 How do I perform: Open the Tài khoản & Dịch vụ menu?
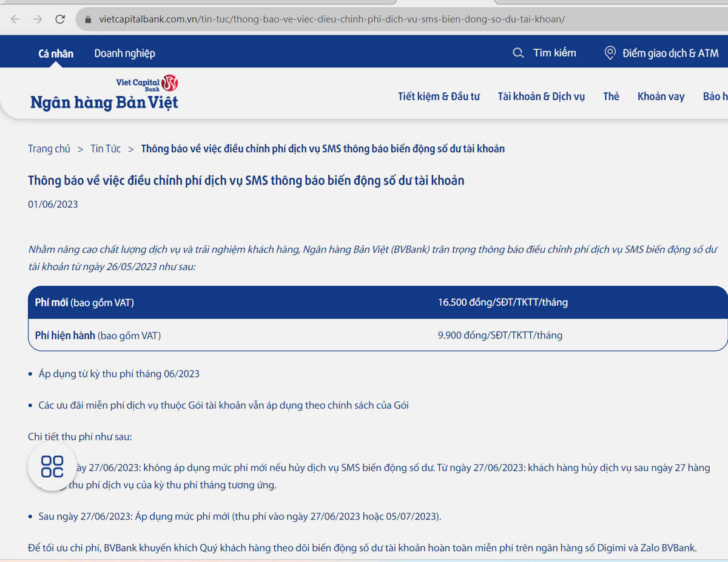coord(541,96)
